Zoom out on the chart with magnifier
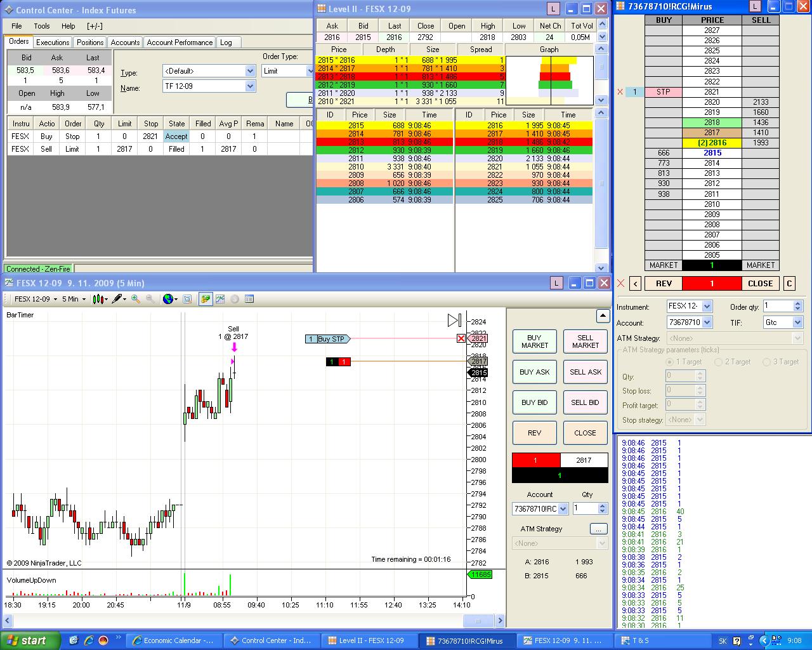Viewport: 812px width, 650px height. coord(150,299)
